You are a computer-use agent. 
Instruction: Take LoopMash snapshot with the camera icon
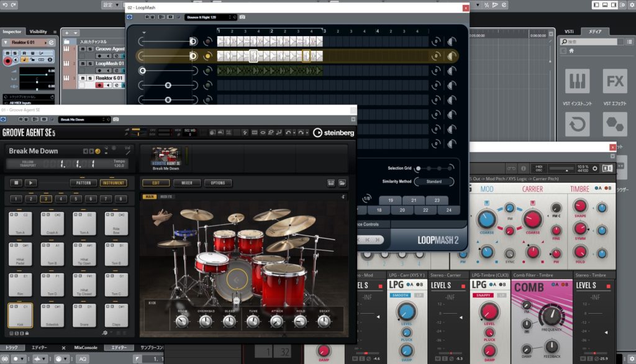242,17
